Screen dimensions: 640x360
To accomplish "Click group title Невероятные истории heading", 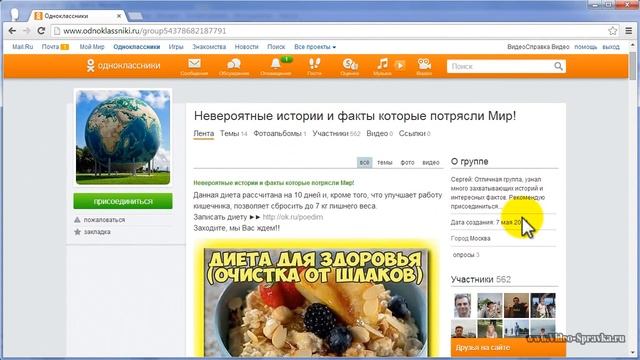I will click(x=355, y=116).
